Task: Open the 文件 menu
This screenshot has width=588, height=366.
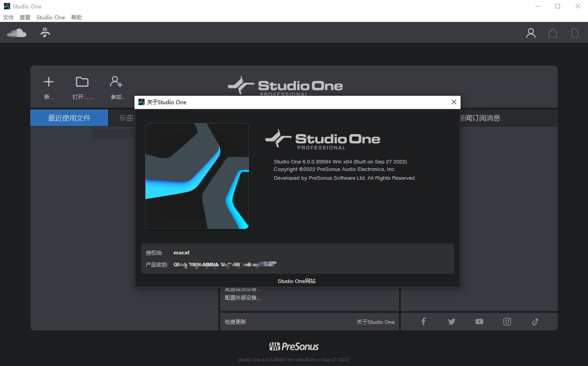Action: [9, 17]
